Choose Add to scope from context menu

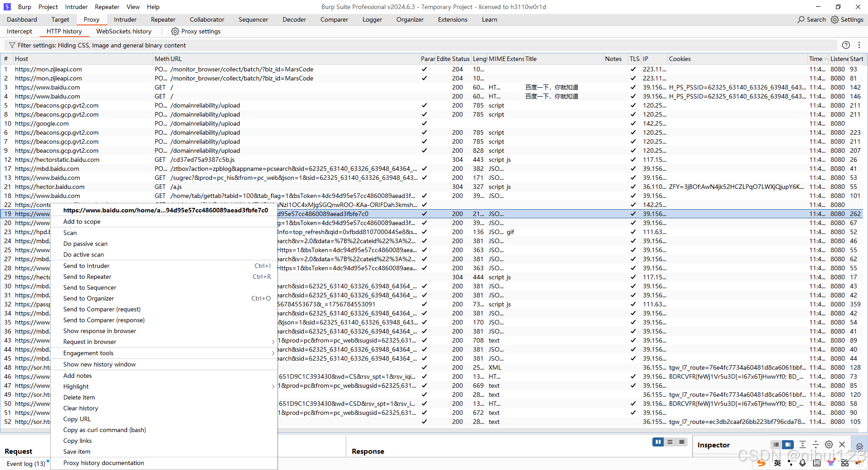(164, 221)
